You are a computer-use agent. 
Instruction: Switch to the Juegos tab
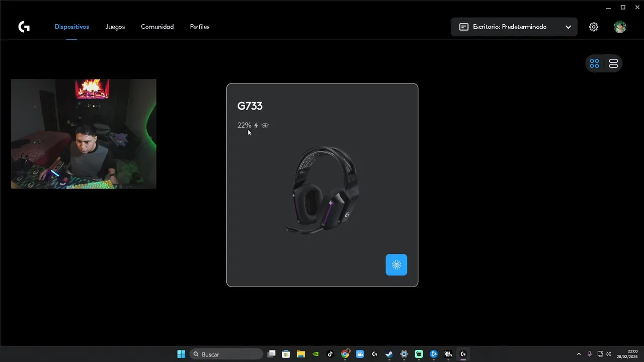[x=115, y=27]
